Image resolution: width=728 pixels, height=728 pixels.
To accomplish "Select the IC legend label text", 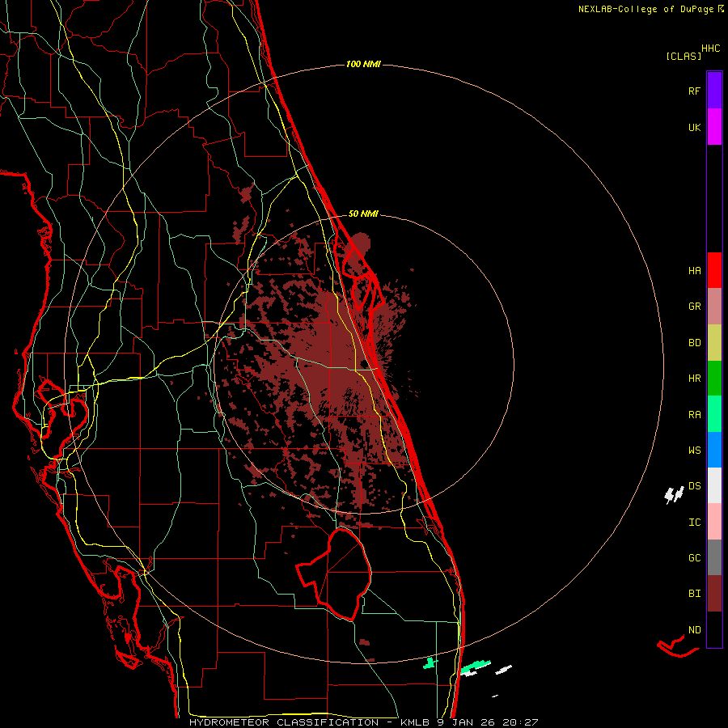I will [694, 523].
